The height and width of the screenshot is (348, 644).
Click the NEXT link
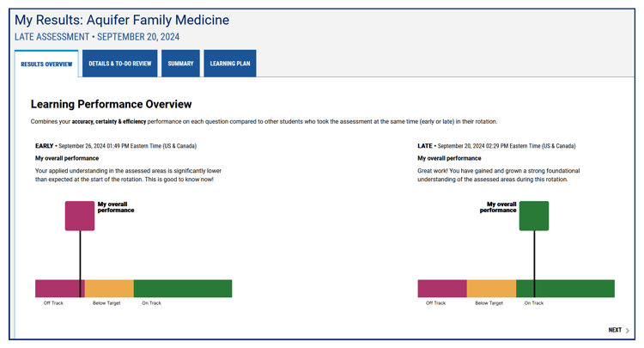[615, 330]
